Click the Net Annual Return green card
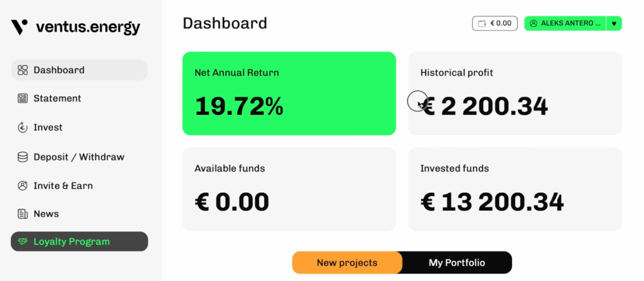Viewport: 644px width, 281px height. tap(289, 93)
